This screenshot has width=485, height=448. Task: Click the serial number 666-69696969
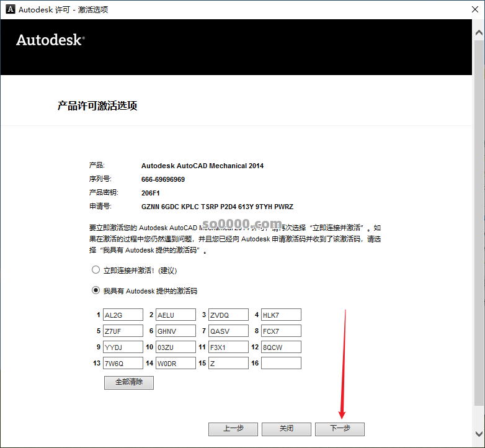click(x=163, y=179)
